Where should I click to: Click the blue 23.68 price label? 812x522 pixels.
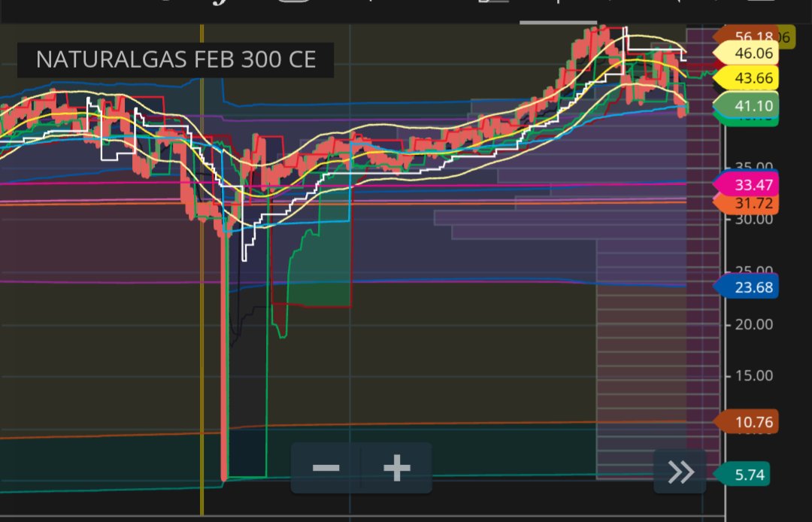click(746, 287)
